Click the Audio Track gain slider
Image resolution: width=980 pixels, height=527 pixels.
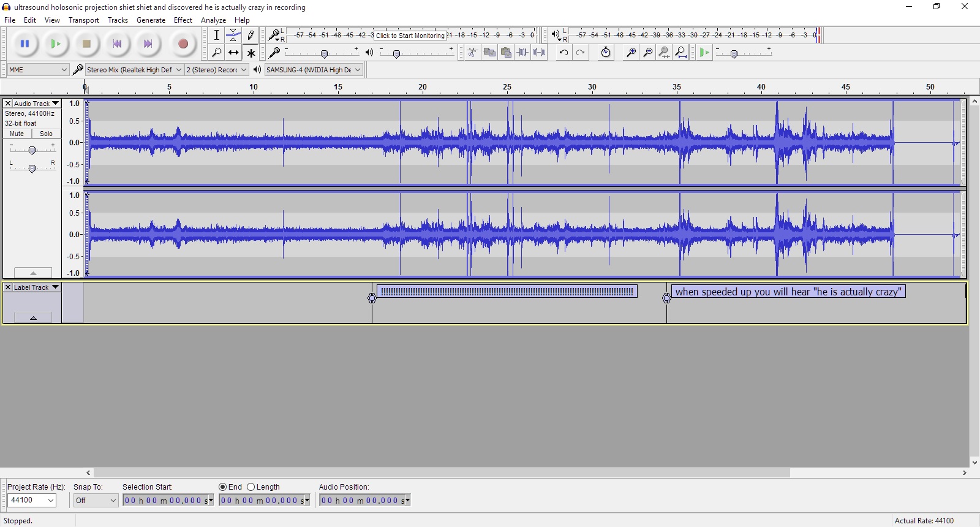[x=32, y=150]
